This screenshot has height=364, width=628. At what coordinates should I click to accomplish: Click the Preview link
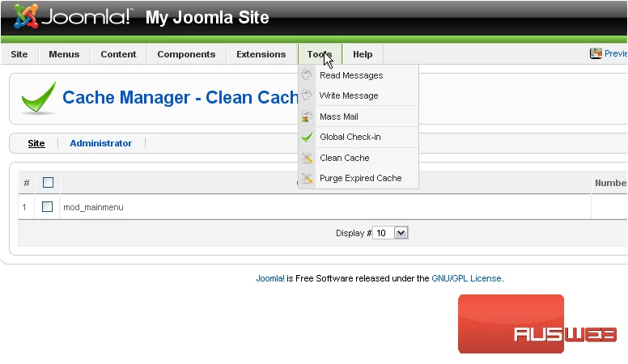616,53
